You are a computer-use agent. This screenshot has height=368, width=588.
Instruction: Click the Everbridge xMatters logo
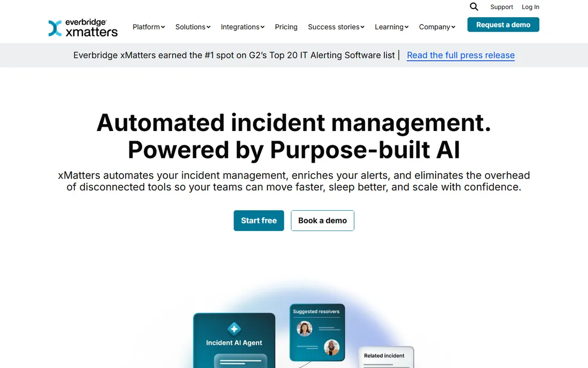click(x=83, y=28)
